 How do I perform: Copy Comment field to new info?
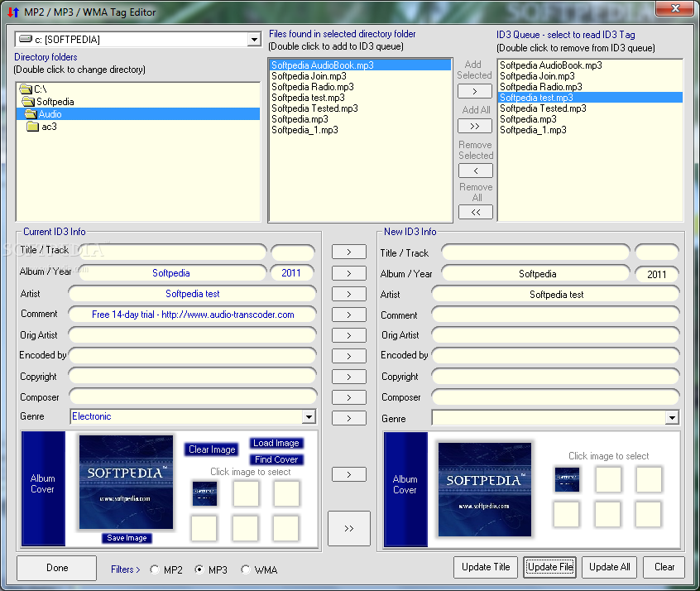349,315
